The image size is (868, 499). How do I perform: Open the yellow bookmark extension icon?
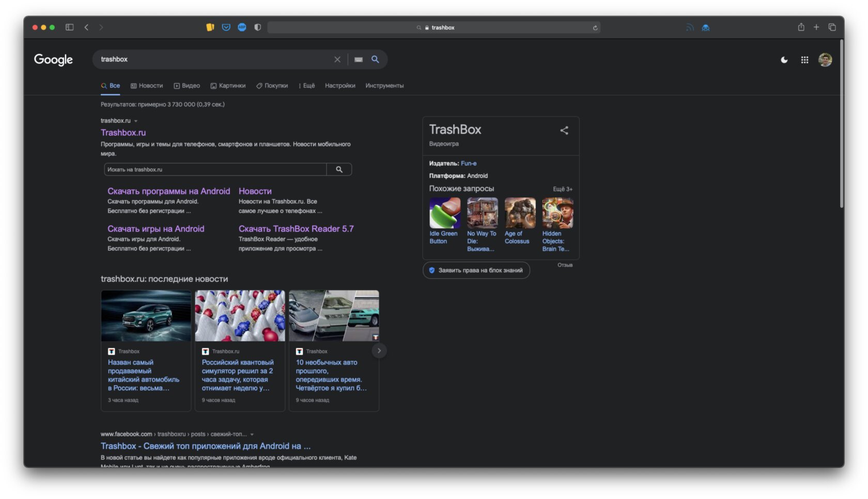pos(210,27)
